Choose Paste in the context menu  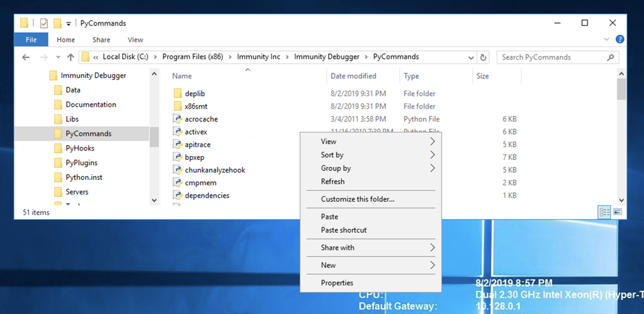pos(370,217)
